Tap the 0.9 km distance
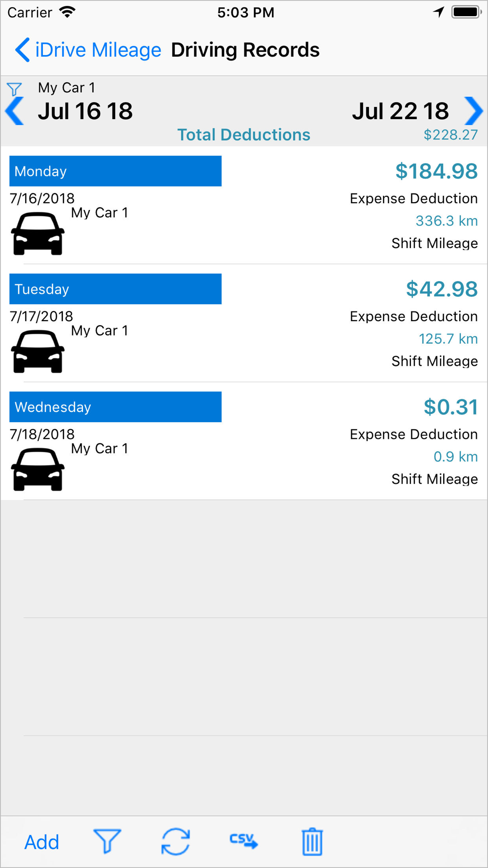The height and width of the screenshot is (868, 488). coord(456,456)
